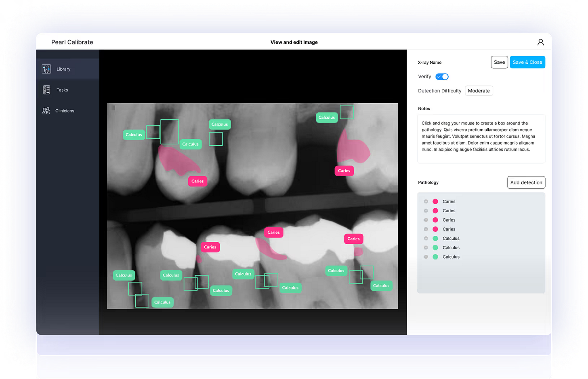Image resolution: width=588 pixels, height=379 pixels.
Task: Click minus icon on second Caries row
Action: (426, 211)
